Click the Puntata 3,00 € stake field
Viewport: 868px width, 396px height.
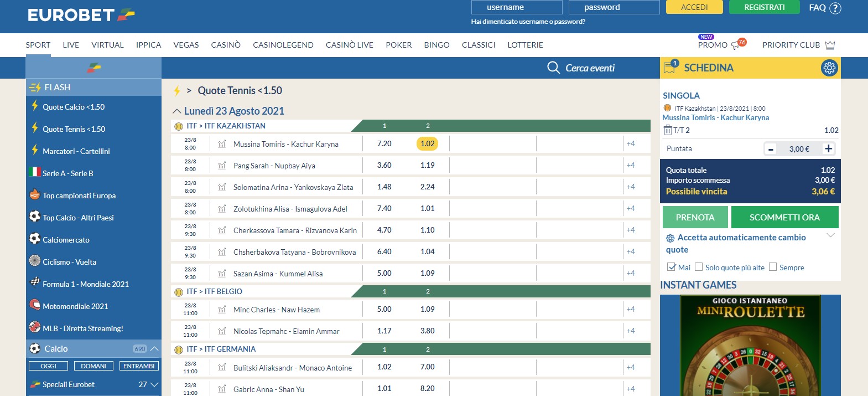click(799, 149)
